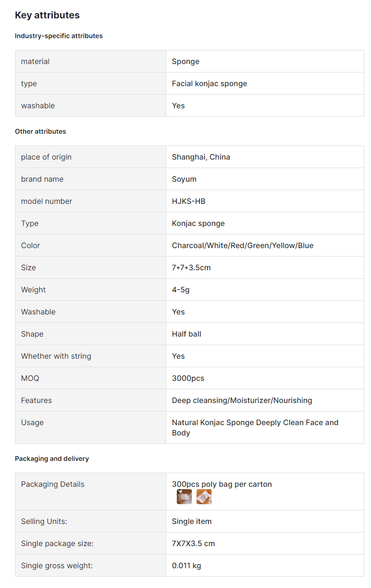Select the 3000pcs MOQ value

188,378
